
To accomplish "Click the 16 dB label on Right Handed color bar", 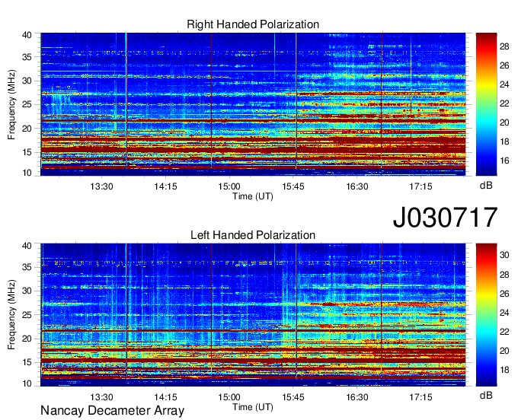I will (504, 161).
